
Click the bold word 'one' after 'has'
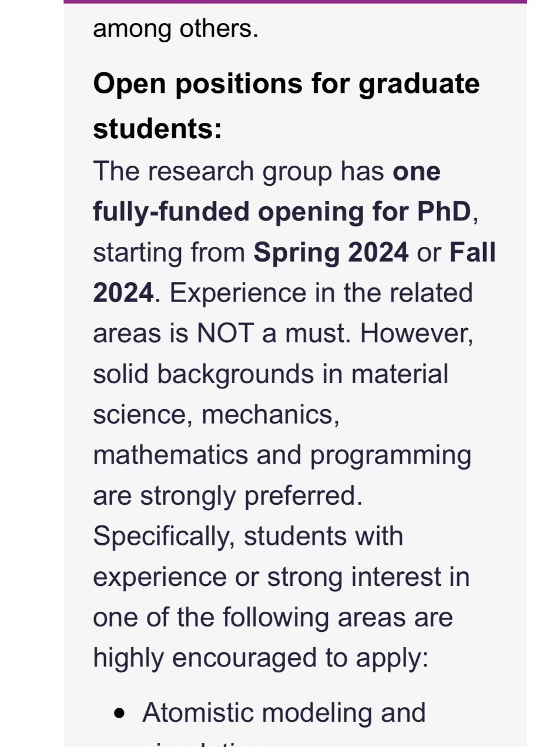point(417,172)
